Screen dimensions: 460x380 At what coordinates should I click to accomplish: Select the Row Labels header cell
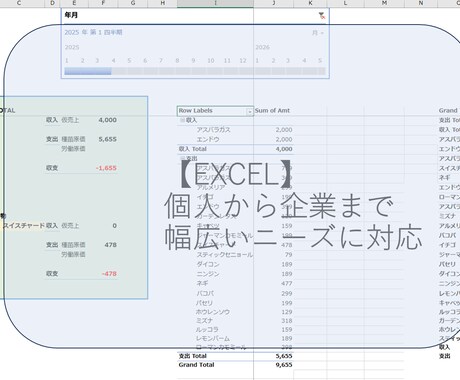pos(195,110)
